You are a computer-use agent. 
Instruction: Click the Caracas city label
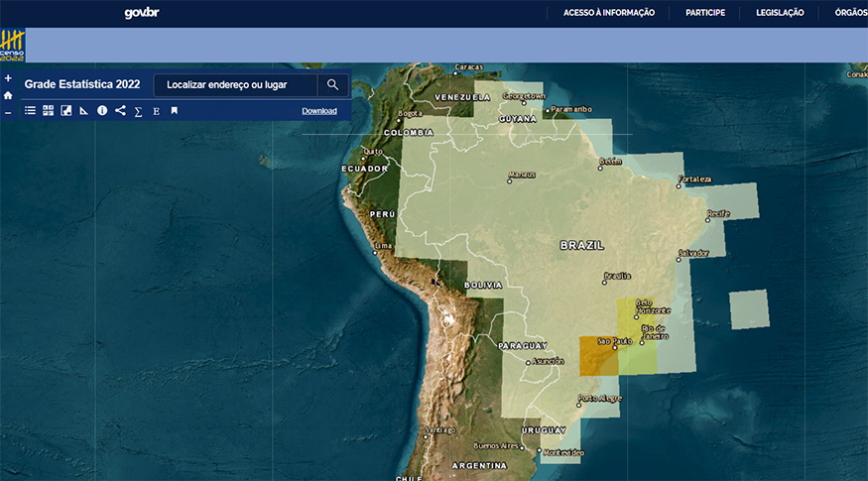469,67
